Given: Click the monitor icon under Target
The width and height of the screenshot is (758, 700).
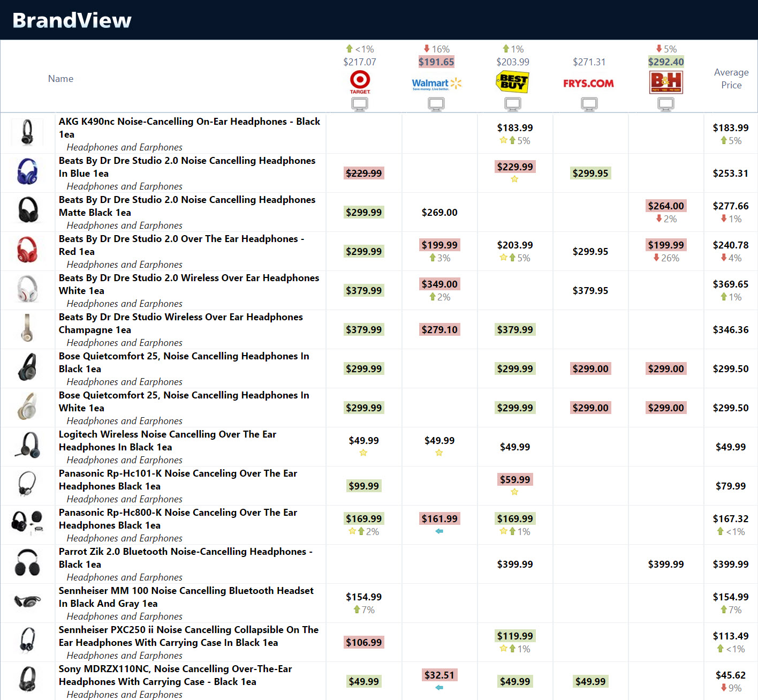Looking at the screenshot, I should (360, 104).
